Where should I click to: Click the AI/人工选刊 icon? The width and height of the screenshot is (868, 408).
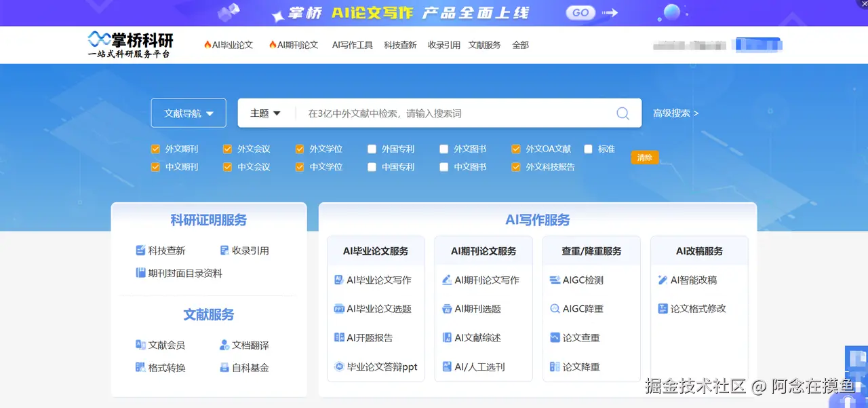point(447,367)
